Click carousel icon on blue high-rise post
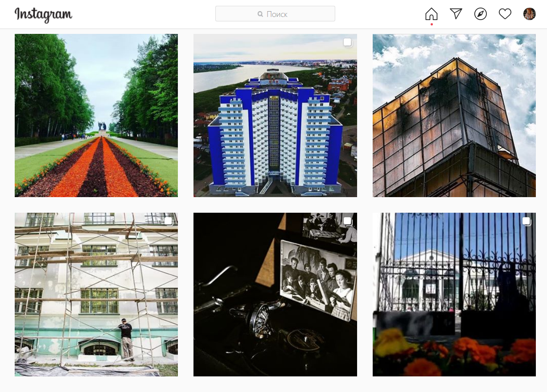547x392 pixels. pyautogui.click(x=348, y=42)
